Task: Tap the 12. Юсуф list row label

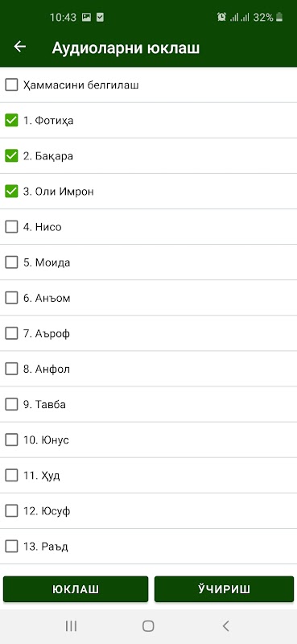Action: pos(47,511)
